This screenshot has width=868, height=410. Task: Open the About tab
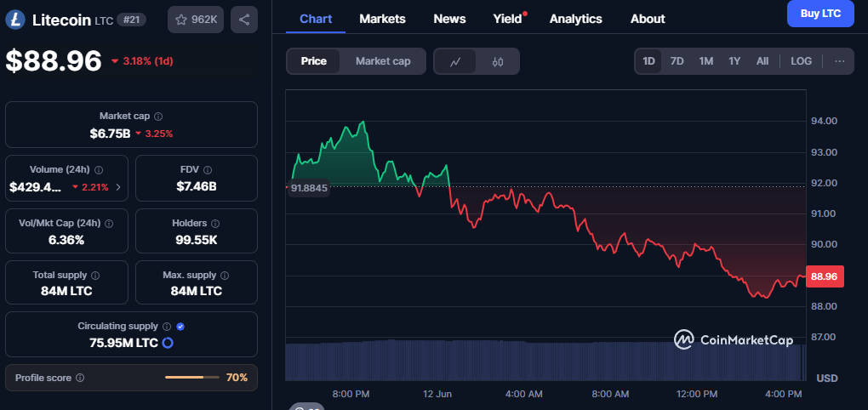pyautogui.click(x=648, y=19)
